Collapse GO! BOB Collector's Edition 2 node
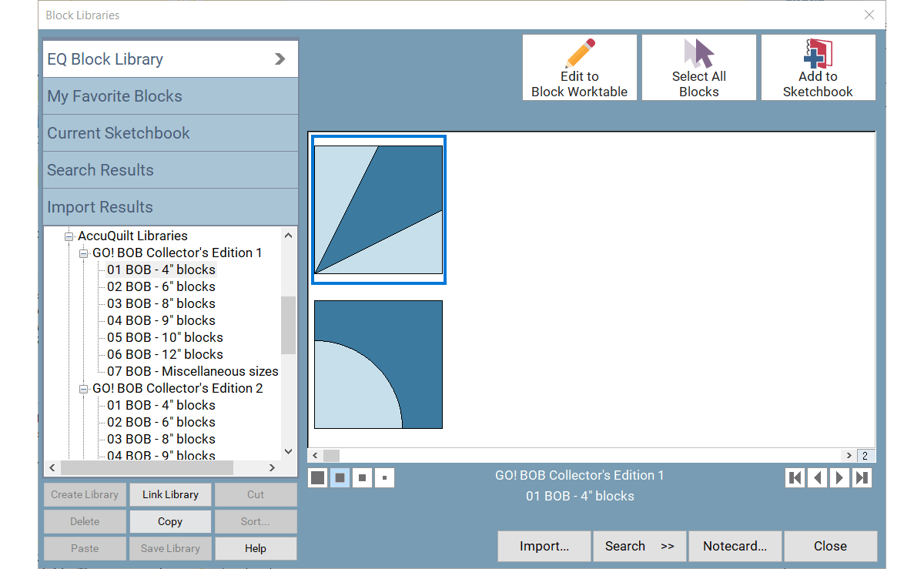The height and width of the screenshot is (569, 924). click(x=84, y=389)
